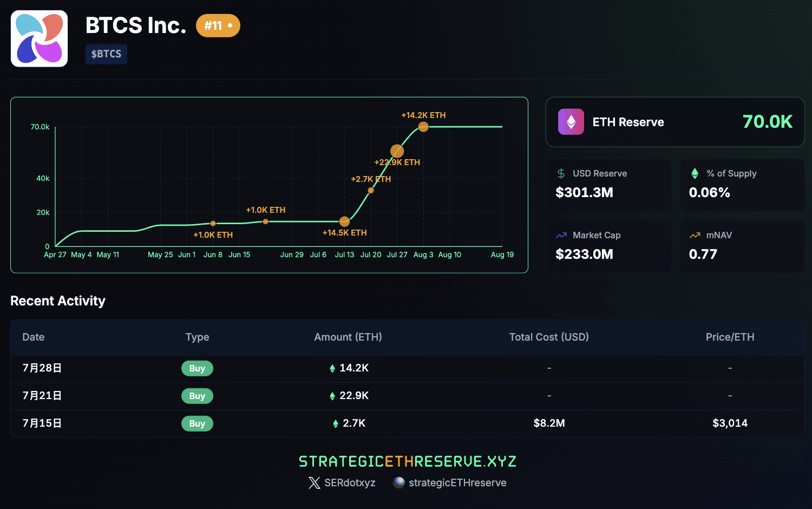This screenshot has width=812, height=509.
Task: Click the Ethereum icon beside 2.7K amount
Action: coord(336,423)
